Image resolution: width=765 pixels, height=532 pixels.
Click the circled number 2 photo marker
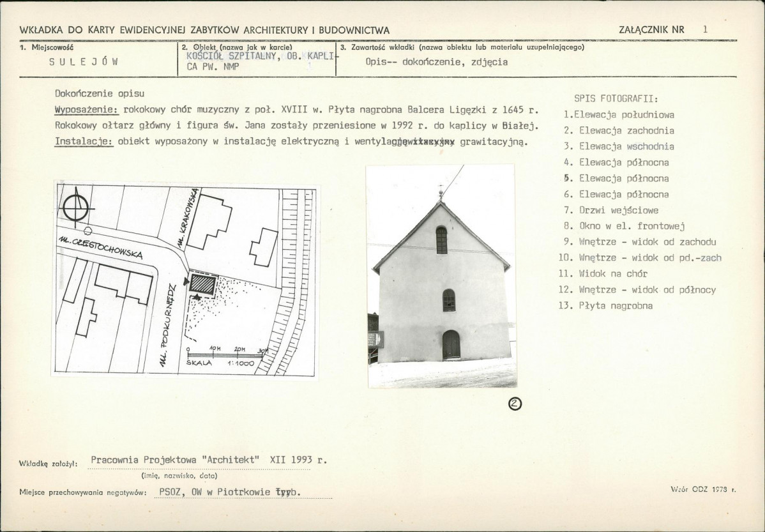[x=515, y=403]
